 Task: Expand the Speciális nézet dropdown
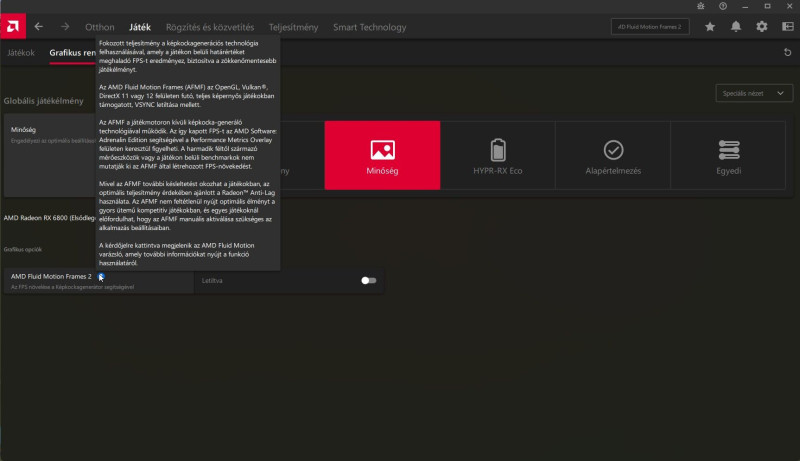pos(754,93)
